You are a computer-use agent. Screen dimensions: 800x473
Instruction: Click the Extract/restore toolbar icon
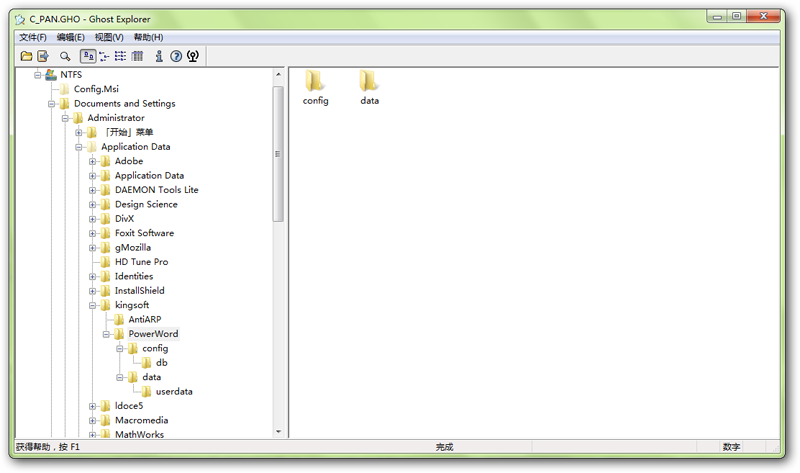43,56
